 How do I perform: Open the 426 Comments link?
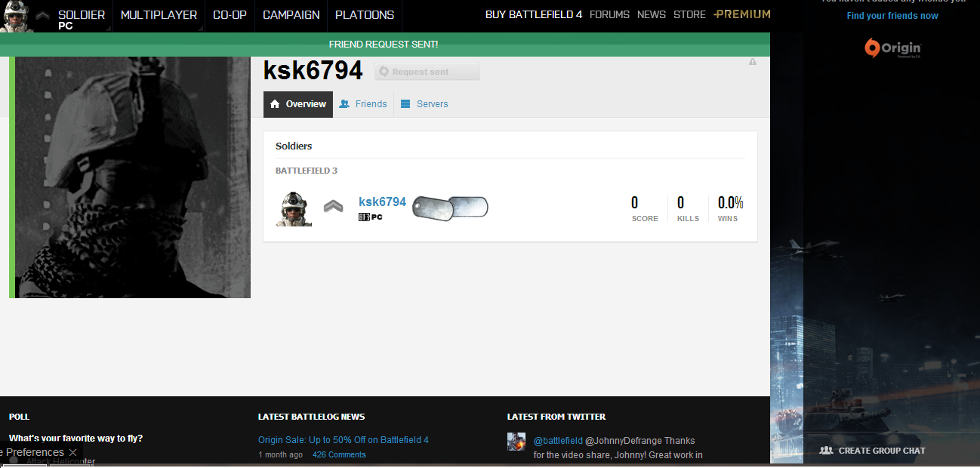coord(339,454)
